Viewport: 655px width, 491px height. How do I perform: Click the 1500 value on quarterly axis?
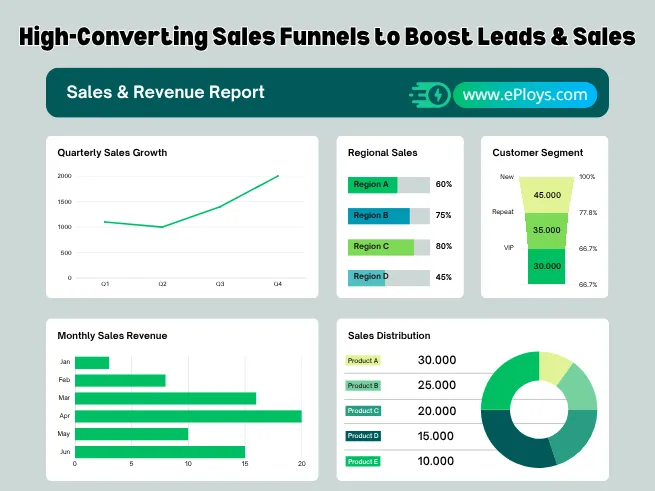pyautogui.click(x=64, y=202)
